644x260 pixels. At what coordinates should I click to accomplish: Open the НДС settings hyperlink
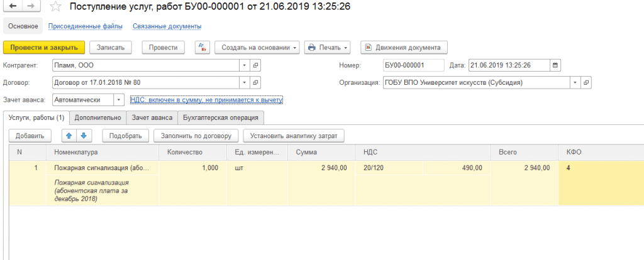[206, 100]
